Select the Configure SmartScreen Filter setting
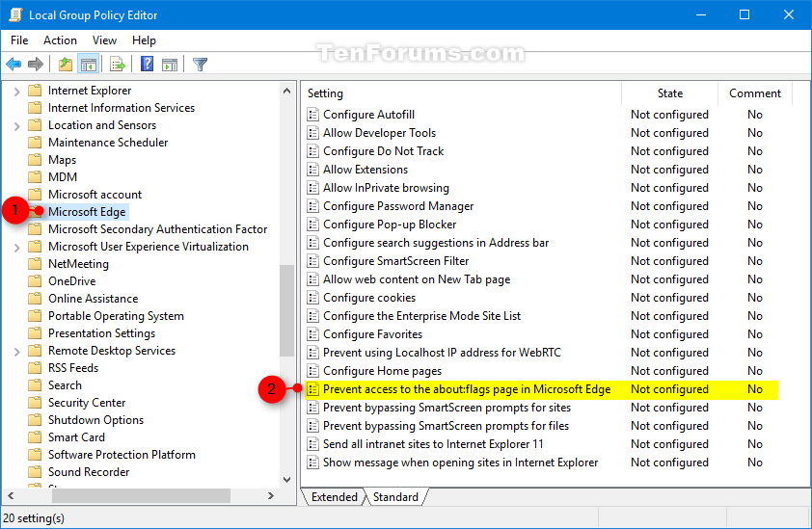The height and width of the screenshot is (529, 812). [395, 261]
